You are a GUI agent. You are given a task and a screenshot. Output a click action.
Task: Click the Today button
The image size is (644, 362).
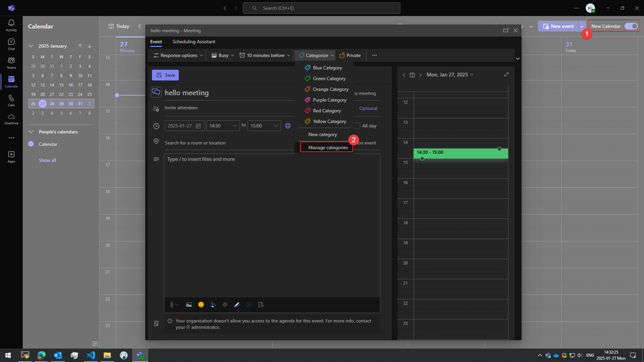pyautogui.click(x=118, y=26)
